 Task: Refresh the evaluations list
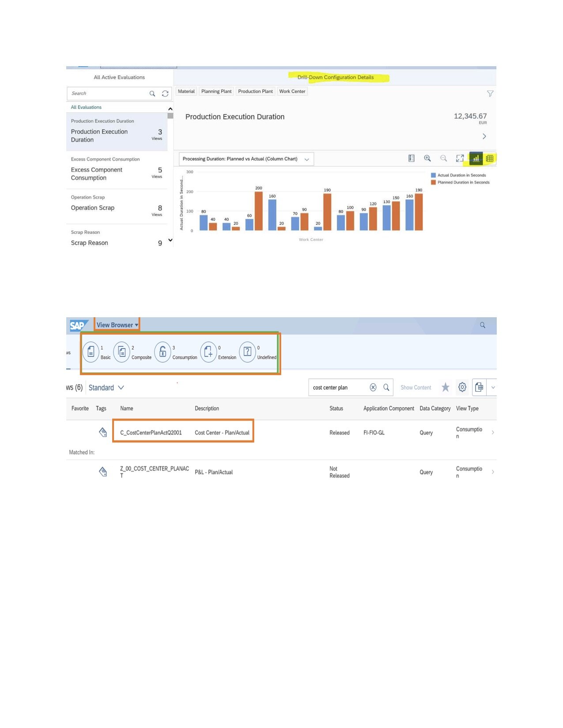[x=165, y=94]
